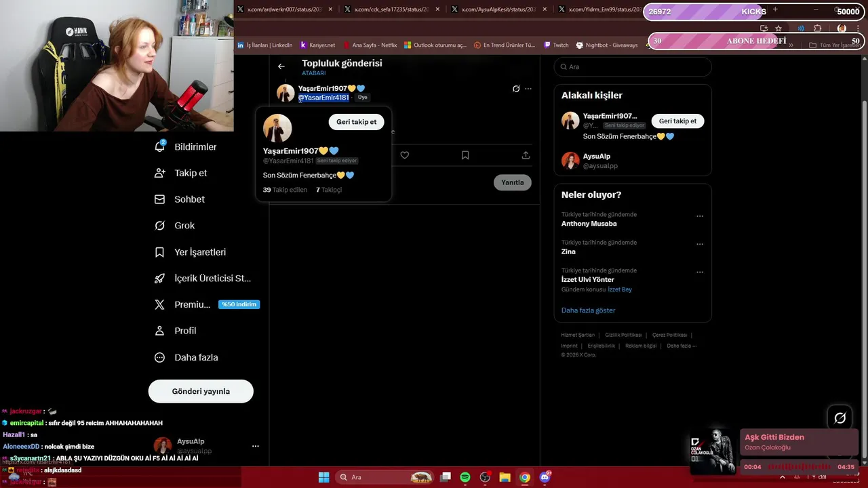Open Task View in taskbar
The width and height of the screenshot is (868, 488).
(446, 477)
